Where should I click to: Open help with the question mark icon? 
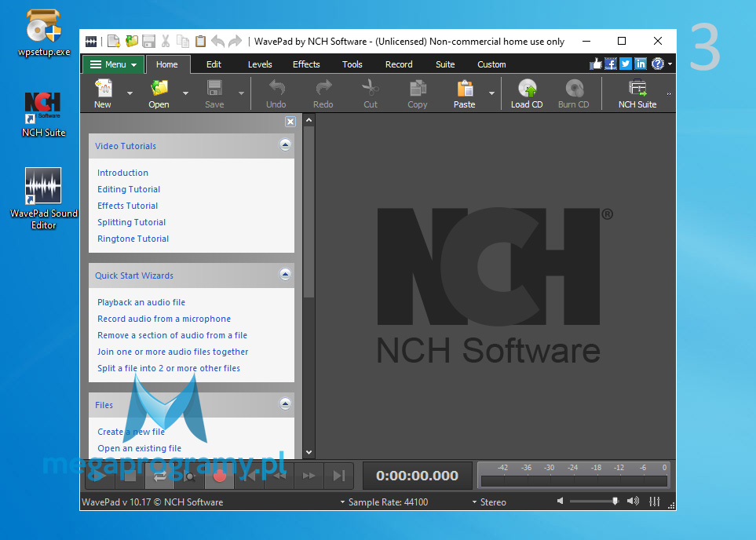coord(658,64)
